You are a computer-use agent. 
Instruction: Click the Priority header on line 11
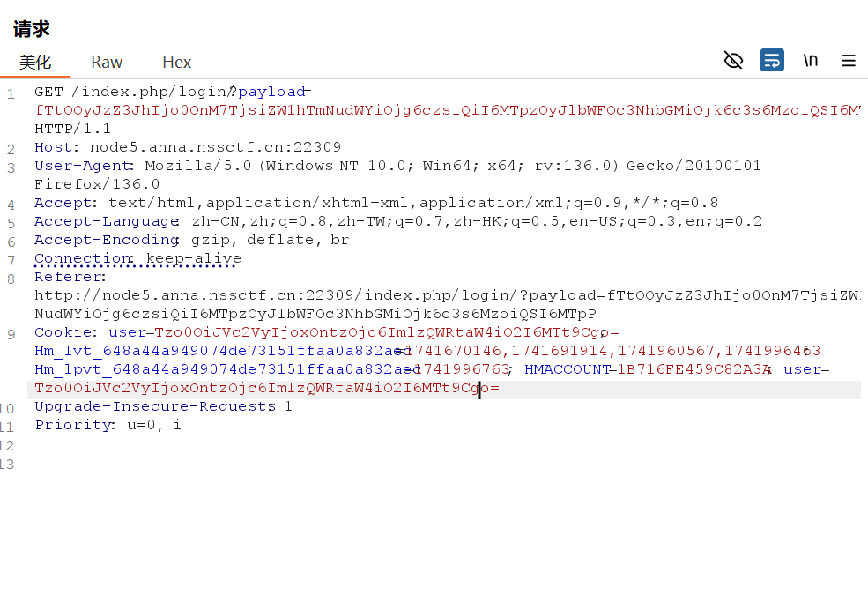(72, 425)
